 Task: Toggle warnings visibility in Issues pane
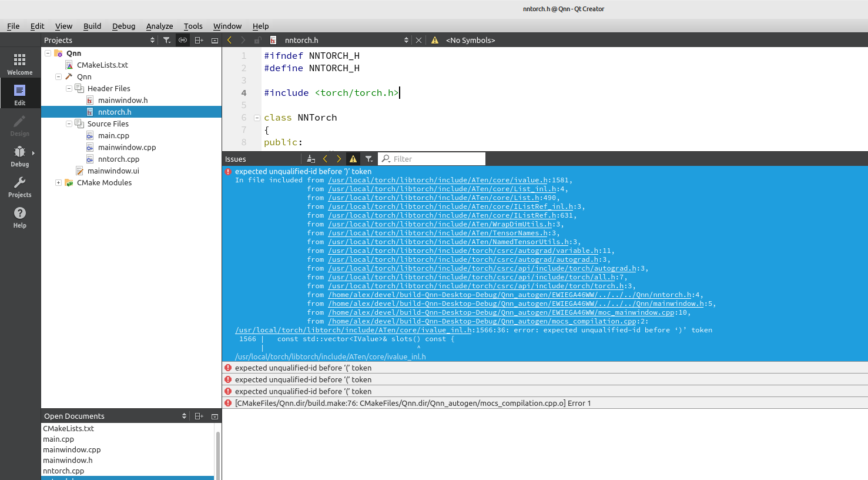pos(353,158)
